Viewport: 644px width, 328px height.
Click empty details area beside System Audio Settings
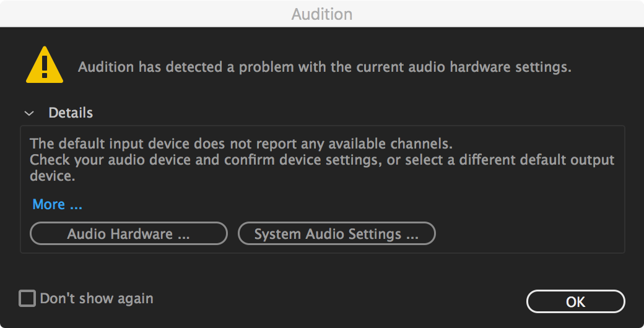click(526, 234)
